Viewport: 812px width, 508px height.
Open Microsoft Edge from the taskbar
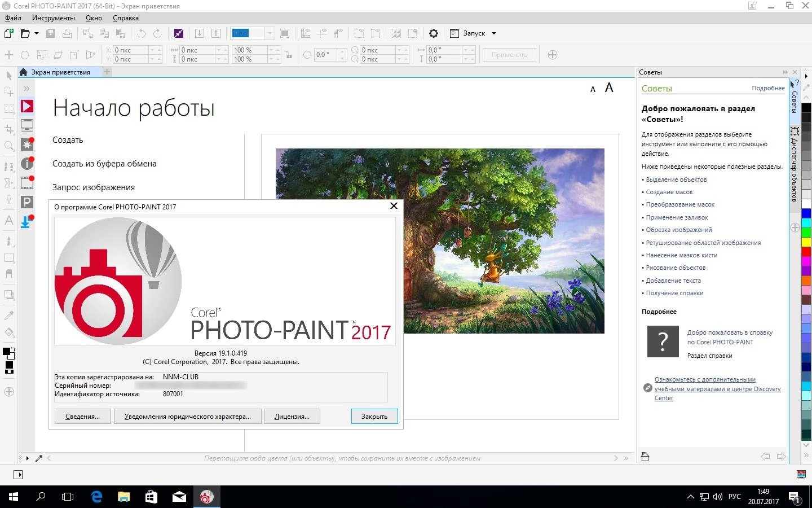[96, 497]
